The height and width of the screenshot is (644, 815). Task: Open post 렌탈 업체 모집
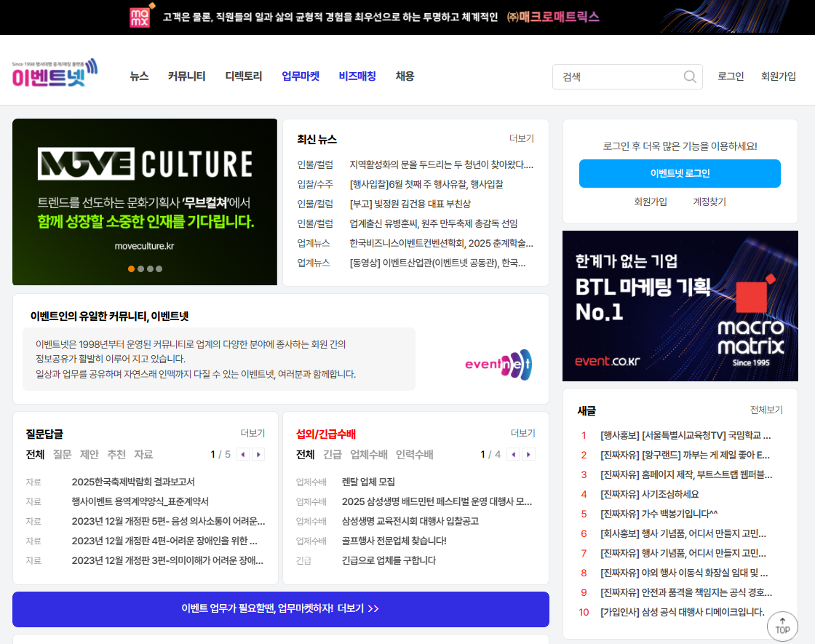pyautogui.click(x=368, y=482)
